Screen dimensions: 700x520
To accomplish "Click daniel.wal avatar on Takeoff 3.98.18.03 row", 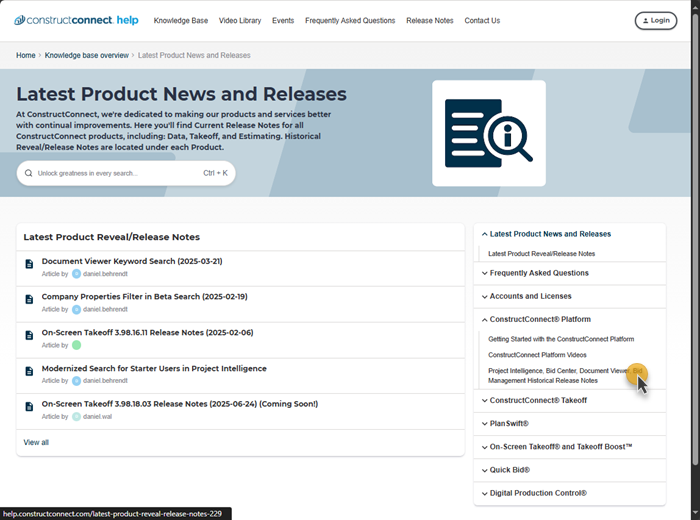I will [x=76, y=416].
